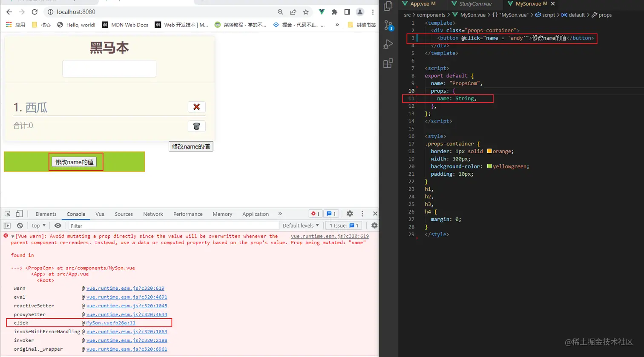
Task: Select the components breadcrumb in VS Code
Action: coord(431,15)
